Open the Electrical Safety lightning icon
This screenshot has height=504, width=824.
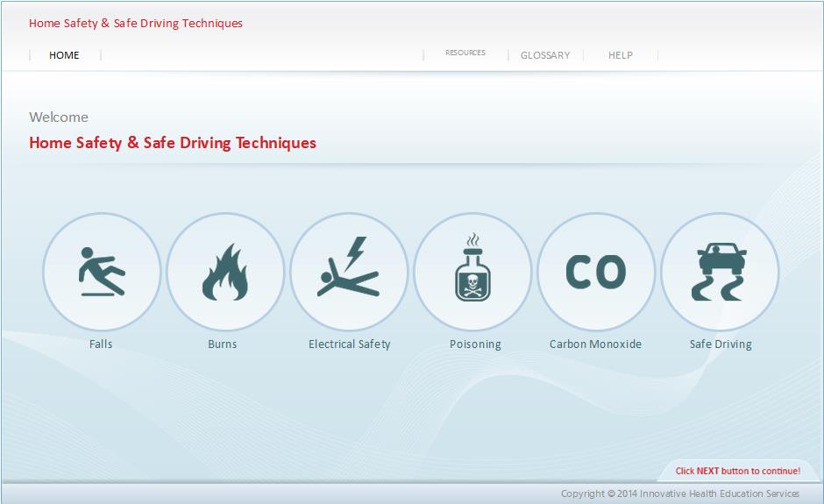pyautogui.click(x=349, y=272)
